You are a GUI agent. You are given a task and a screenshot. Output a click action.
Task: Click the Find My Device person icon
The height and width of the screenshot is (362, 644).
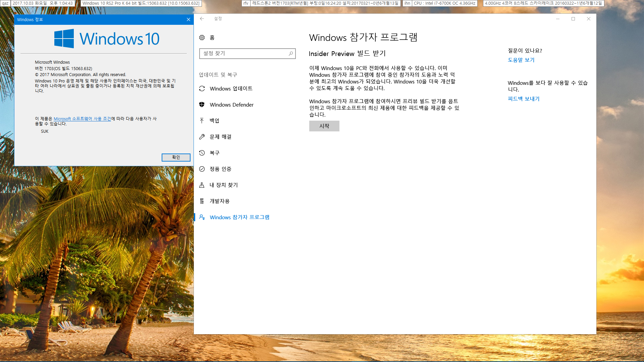[x=202, y=185]
